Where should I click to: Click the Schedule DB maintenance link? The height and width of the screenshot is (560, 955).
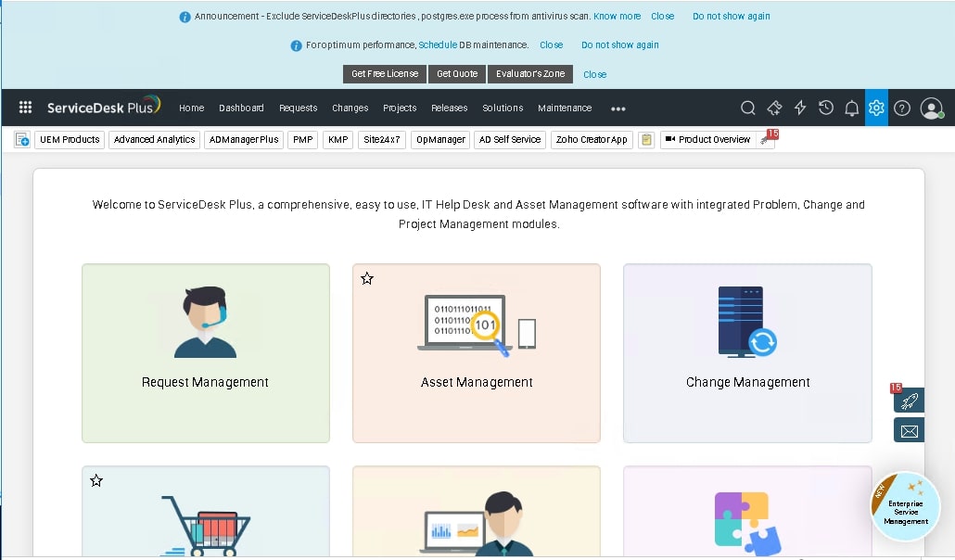pyautogui.click(x=438, y=45)
